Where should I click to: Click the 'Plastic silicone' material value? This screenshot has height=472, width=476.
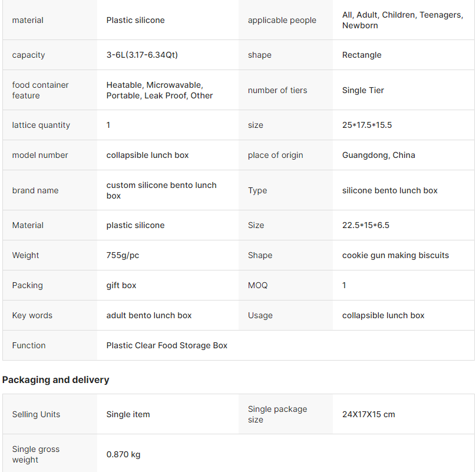click(135, 20)
